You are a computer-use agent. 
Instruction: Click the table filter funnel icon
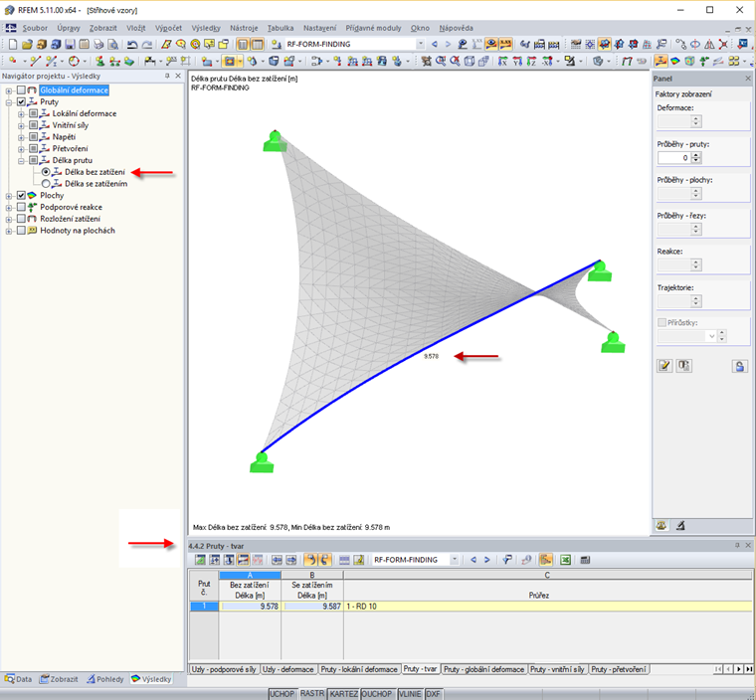point(506,560)
